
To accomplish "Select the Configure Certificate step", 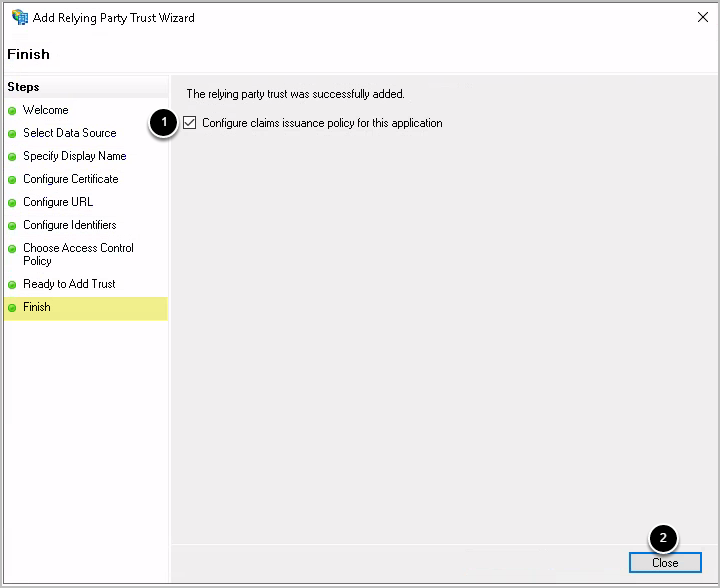I will pyautogui.click(x=71, y=179).
